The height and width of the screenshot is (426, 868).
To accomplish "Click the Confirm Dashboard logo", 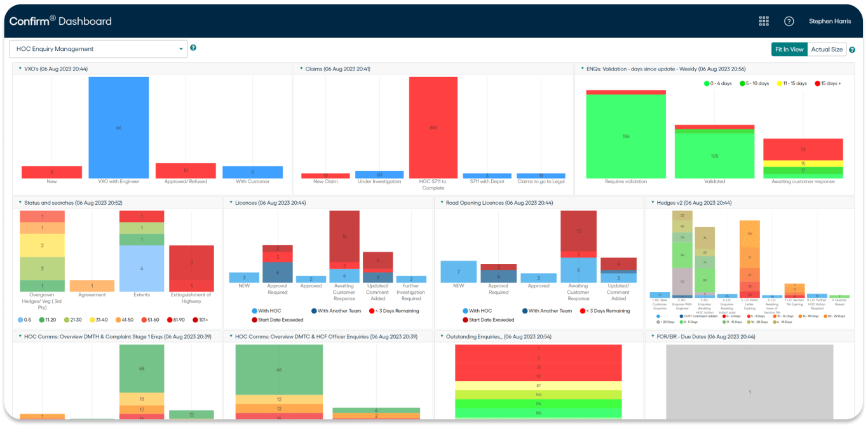I will 60,21.
